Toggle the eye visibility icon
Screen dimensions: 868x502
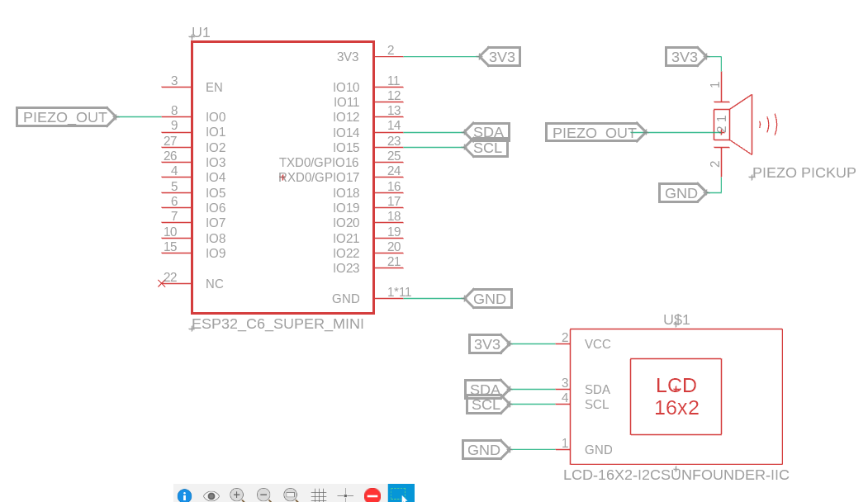(x=211, y=495)
